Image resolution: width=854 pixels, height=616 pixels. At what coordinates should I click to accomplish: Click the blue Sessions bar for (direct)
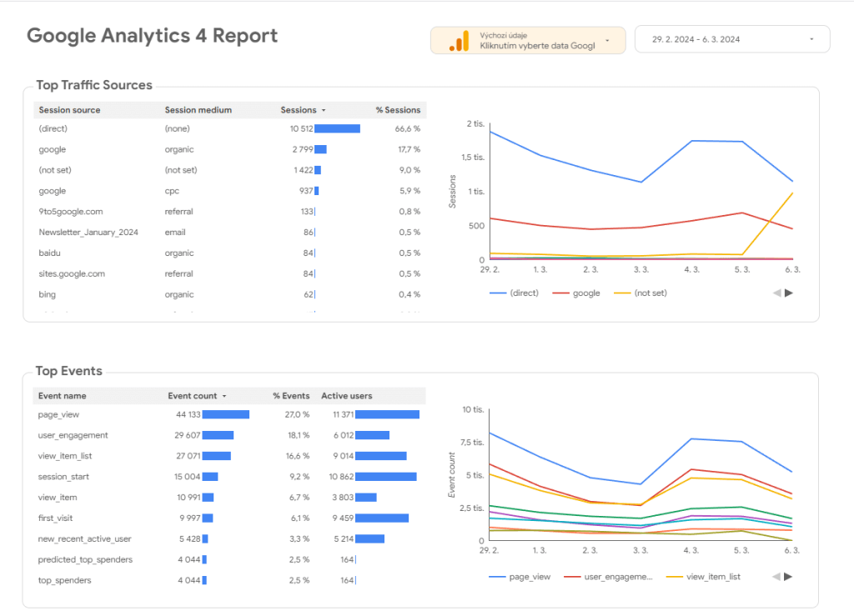pyautogui.click(x=337, y=129)
